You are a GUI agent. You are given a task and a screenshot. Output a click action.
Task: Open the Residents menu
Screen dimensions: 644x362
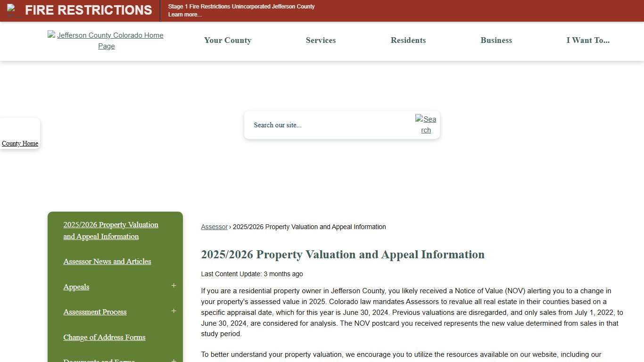click(x=408, y=41)
